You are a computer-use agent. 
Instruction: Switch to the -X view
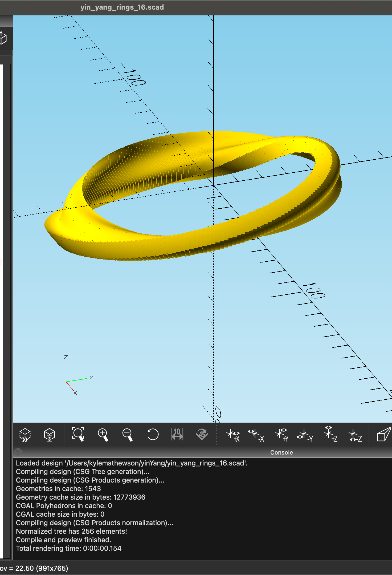[x=256, y=435]
